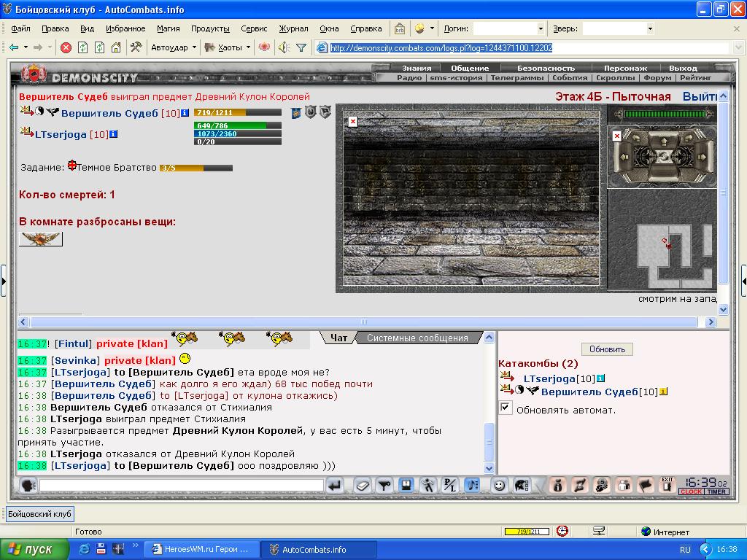Click the info icon beside LTserjoga in Катакомбы list
This screenshot has width=747, height=560.
[x=601, y=378]
